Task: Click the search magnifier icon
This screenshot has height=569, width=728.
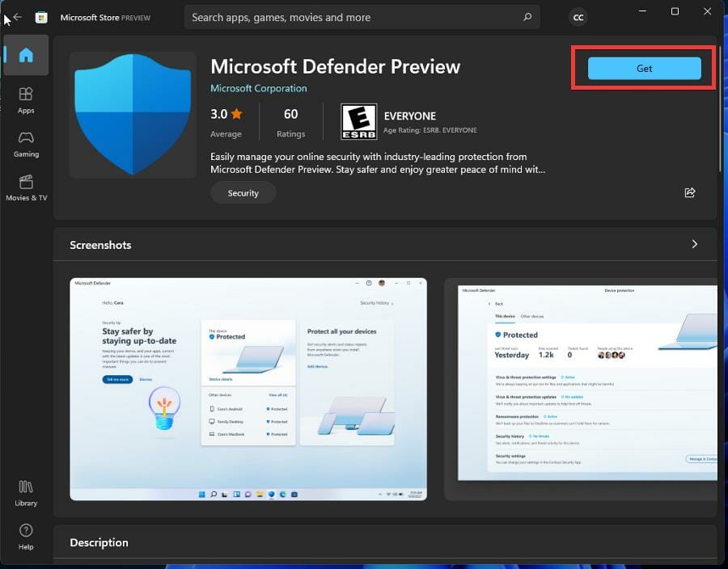Action: point(527,17)
